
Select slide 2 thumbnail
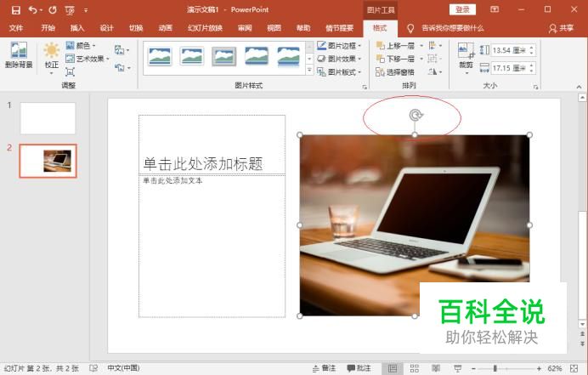point(48,161)
